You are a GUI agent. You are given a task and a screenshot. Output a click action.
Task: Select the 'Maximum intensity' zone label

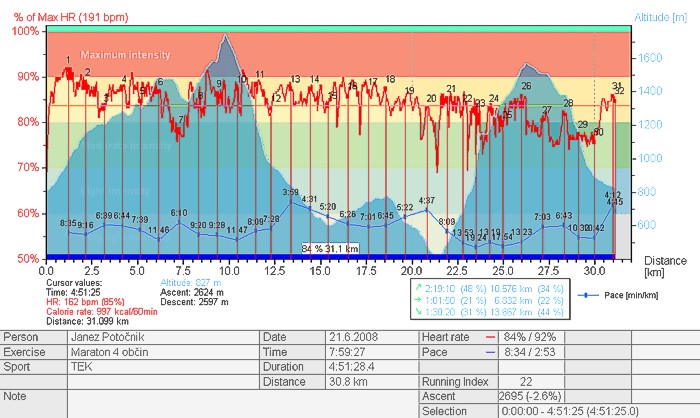125,55
